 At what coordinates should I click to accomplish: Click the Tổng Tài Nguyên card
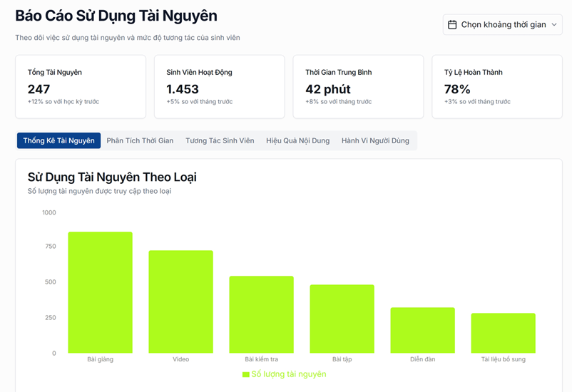click(81, 87)
